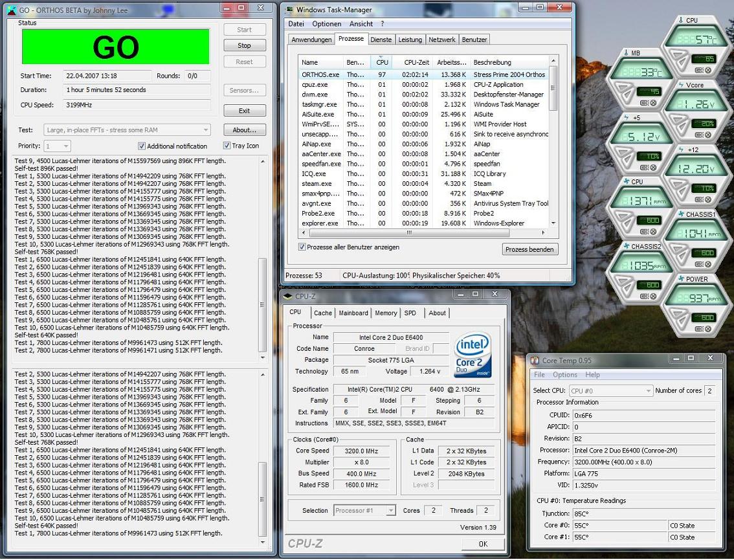
Task: Select the ORTHOS.exe process row
Action: (423, 74)
